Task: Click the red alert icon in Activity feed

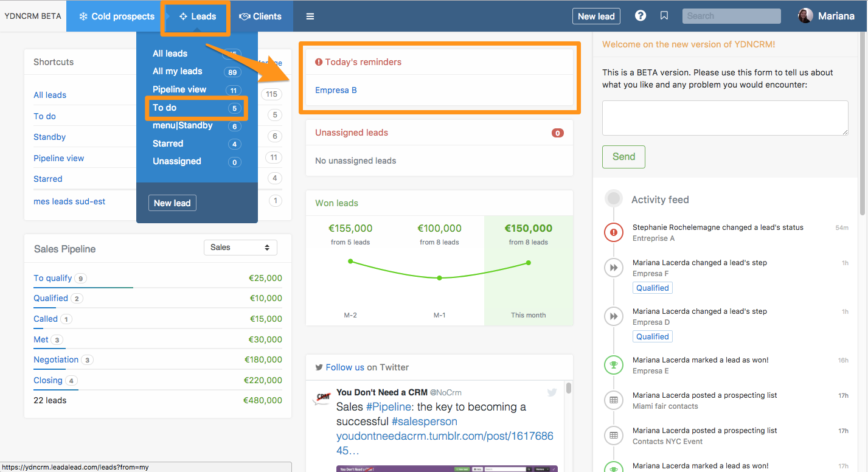Action: [x=614, y=232]
